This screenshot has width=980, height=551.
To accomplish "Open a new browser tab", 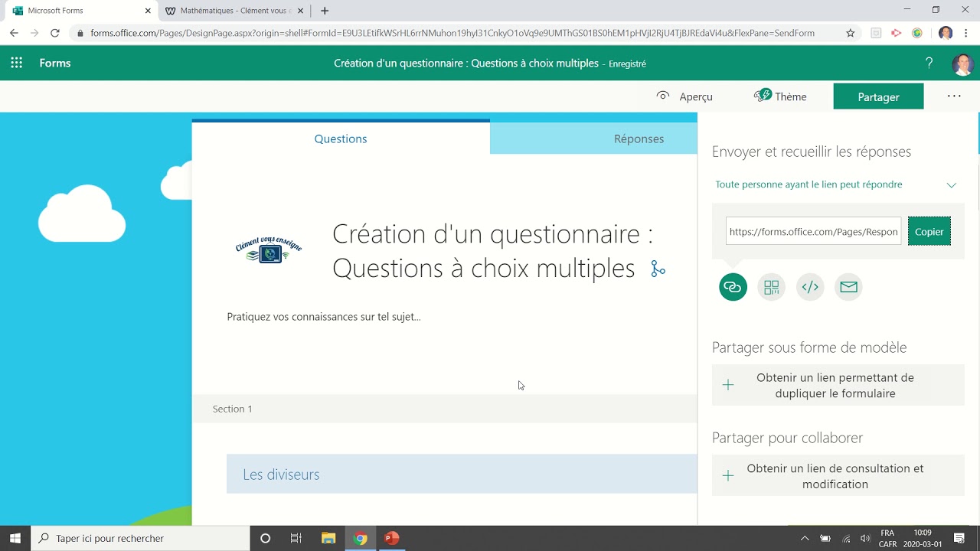I will (325, 11).
